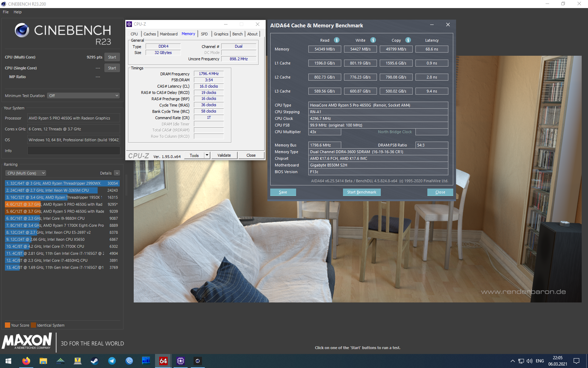The height and width of the screenshot is (368, 588).
Task: Open the CPU-Z Tools dropdown arrow
Action: [207, 155]
